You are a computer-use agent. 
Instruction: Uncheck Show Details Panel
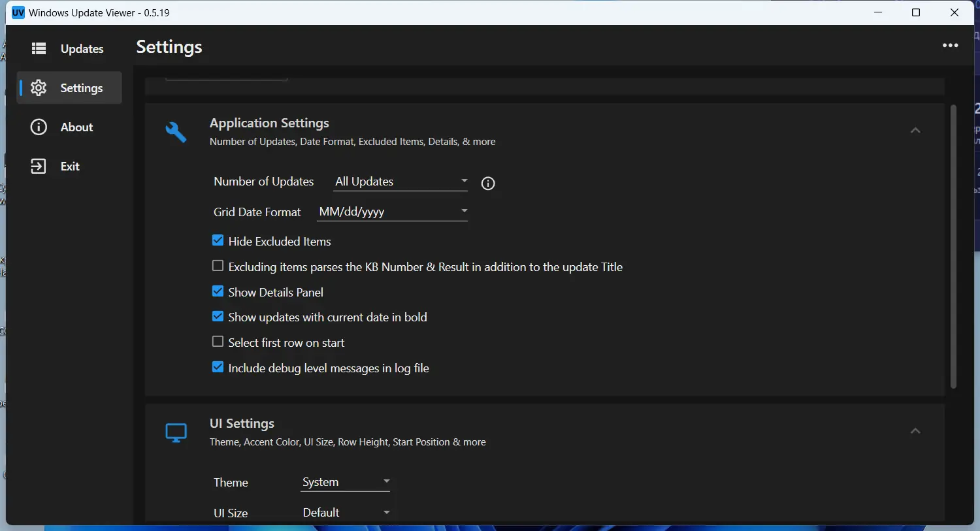click(218, 291)
